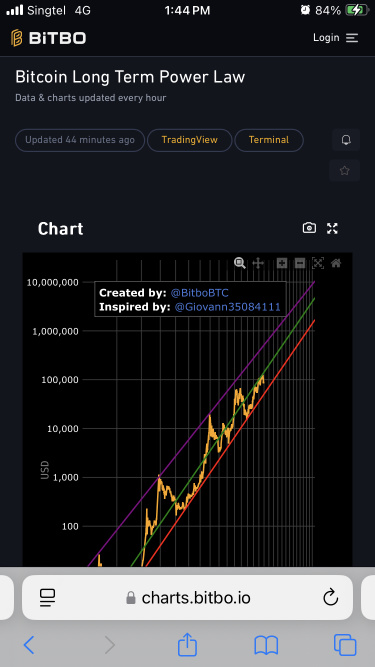Screen dimensions: 375x667
Task: Select the pan tool in chart toolbar
Action: 258,263
